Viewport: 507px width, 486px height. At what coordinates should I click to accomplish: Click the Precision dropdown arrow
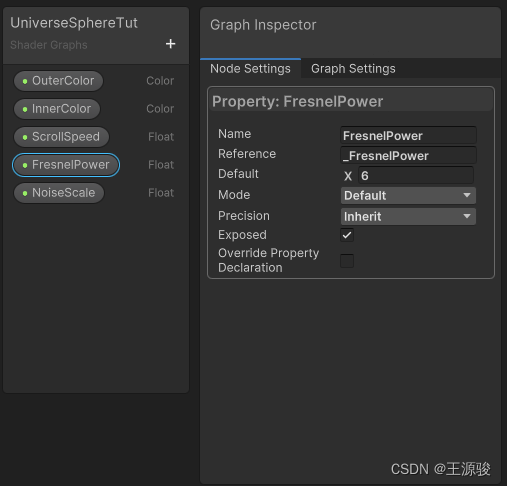click(467, 216)
